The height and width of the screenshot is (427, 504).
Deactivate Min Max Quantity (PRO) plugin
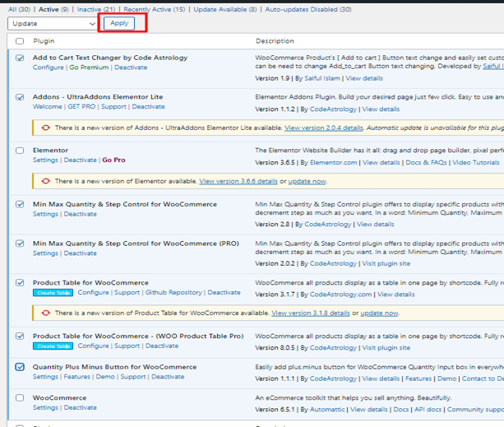pyautogui.click(x=80, y=253)
